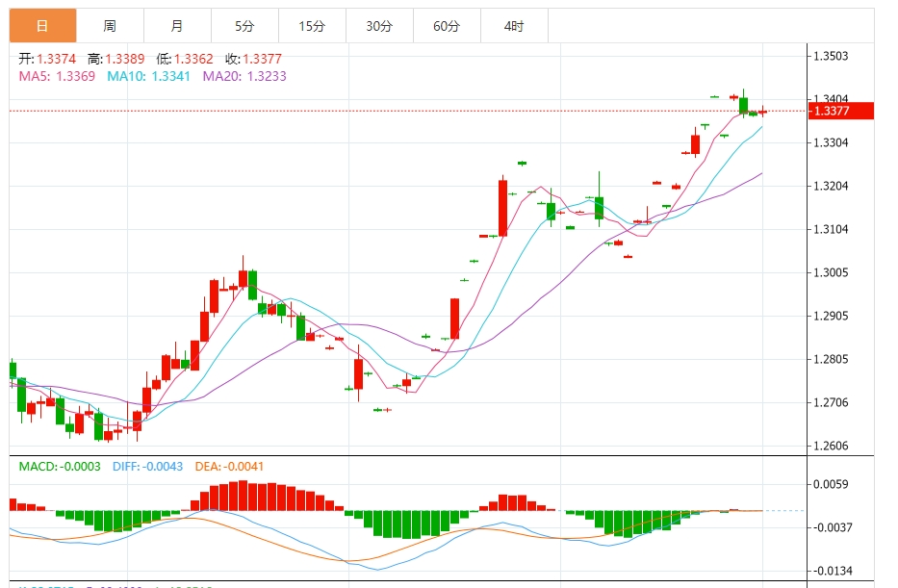Screen dimensions: 898x588
Task: Switch to the 周 weekly tab
Action: click(110, 26)
